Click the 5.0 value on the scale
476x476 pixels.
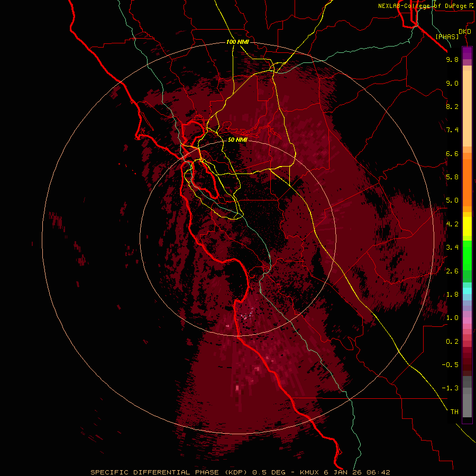(x=452, y=200)
